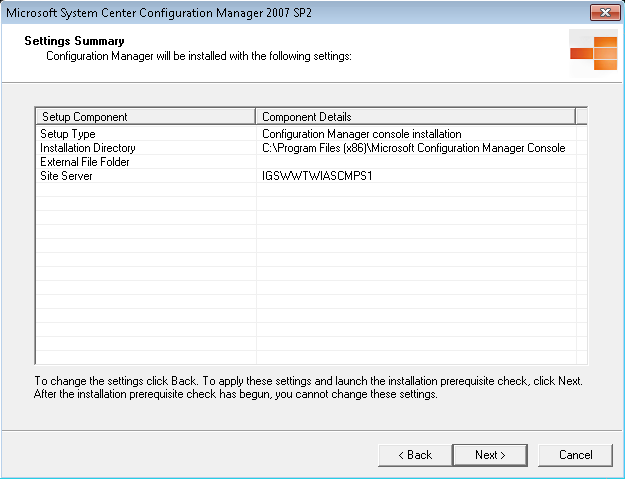Click the IGSWWTWIASCMPS1 server name
The height and width of the screenshot is (479, 625).
coord(317,176)
